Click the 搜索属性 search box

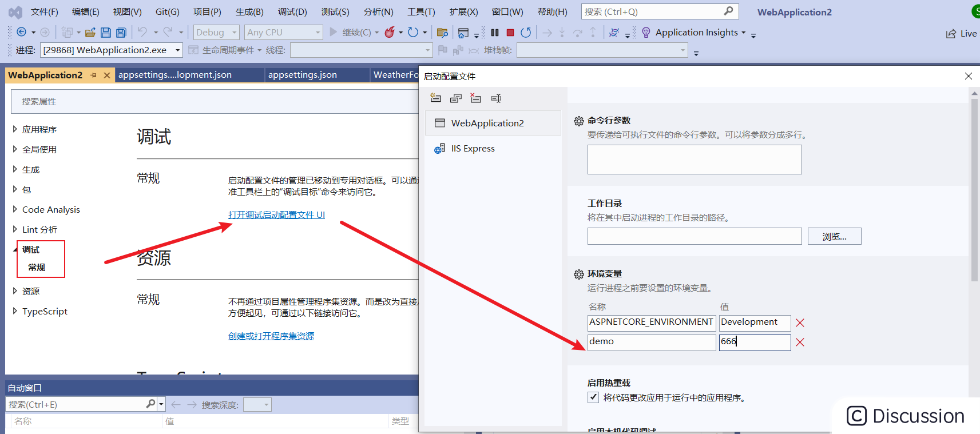click(x=215, y=102)
